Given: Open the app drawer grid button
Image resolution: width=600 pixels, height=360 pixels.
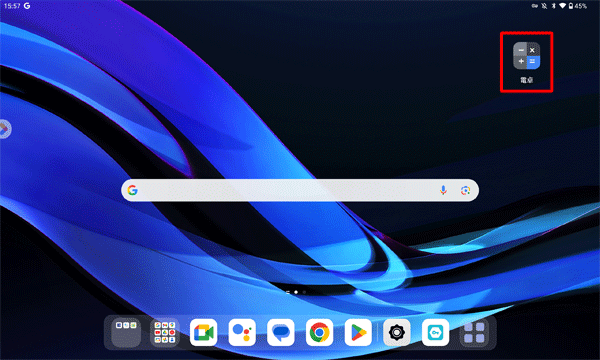Looking at the screenshot, I should (474, 332).
